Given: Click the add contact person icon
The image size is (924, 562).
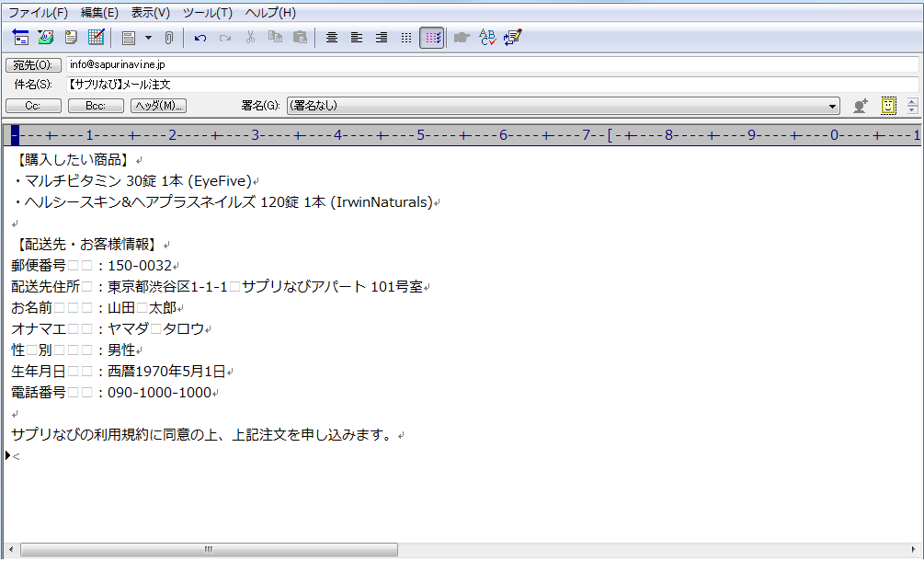Looking at the screenshot, I should 860,106.
